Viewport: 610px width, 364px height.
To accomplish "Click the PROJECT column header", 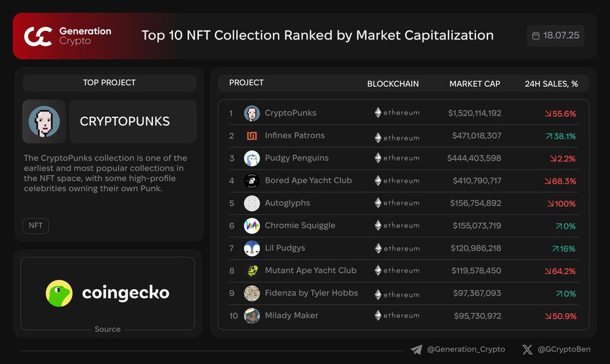I will [247, 83].
